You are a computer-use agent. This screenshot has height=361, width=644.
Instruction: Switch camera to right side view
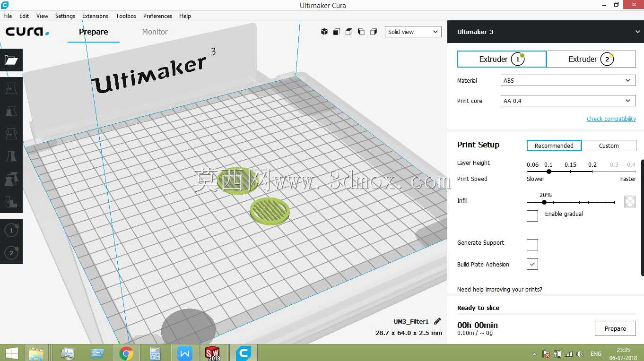pos(374,32)
